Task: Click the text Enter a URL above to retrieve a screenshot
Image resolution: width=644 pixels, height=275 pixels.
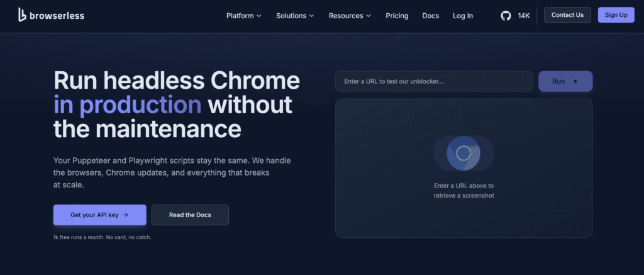Action: click(x=464, y=191)
